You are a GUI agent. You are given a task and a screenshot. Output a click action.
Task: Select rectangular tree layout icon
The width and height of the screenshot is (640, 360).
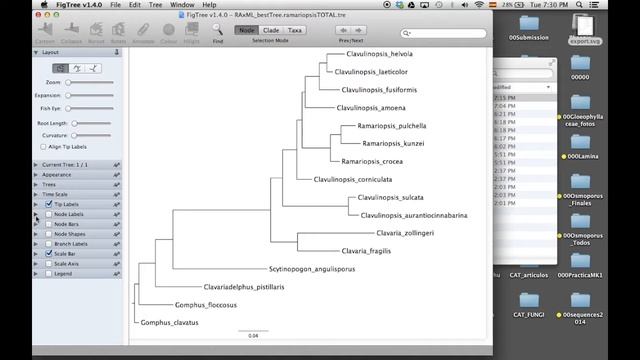click(x=60, y=68)
